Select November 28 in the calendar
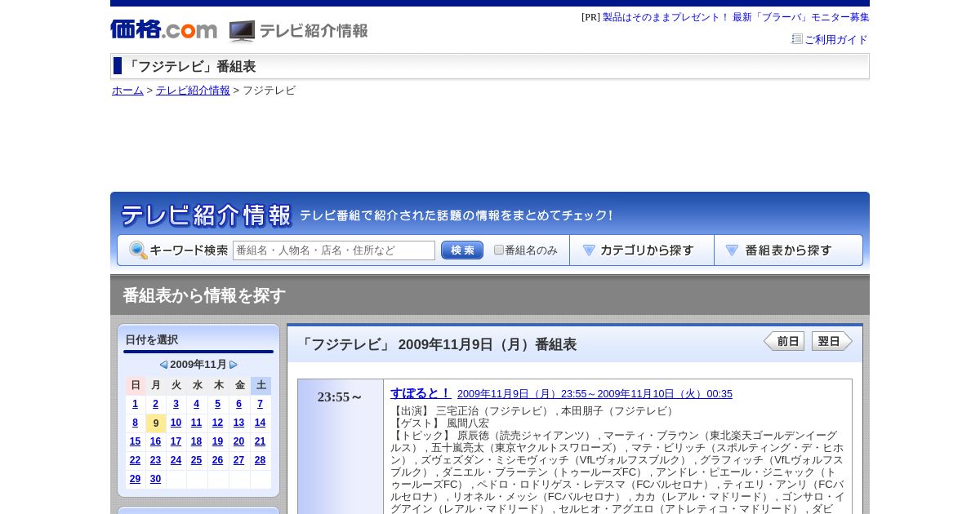Image resolution: width=980 pixels, height=514 pixels. 261,460
